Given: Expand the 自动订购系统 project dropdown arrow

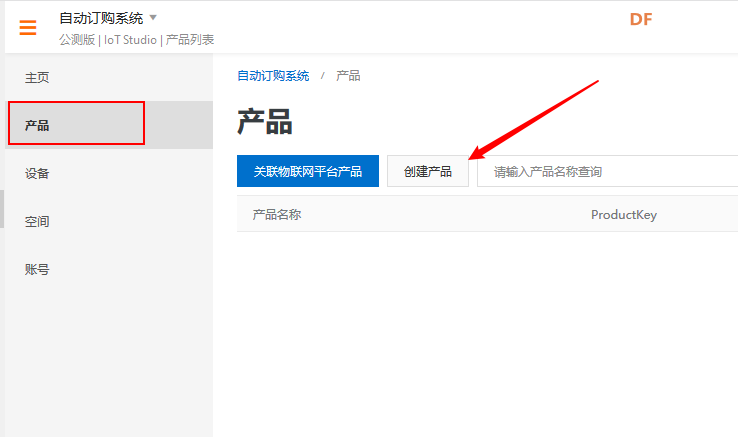Looking at the screenshot, I should point(153,18).
